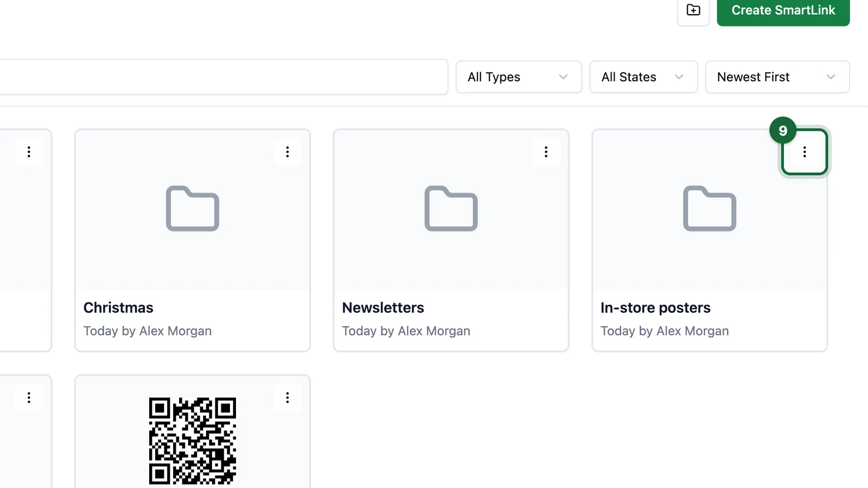Open the Newsletters folder icon
The image size is (868, 488).
click(x=451, y=209)
